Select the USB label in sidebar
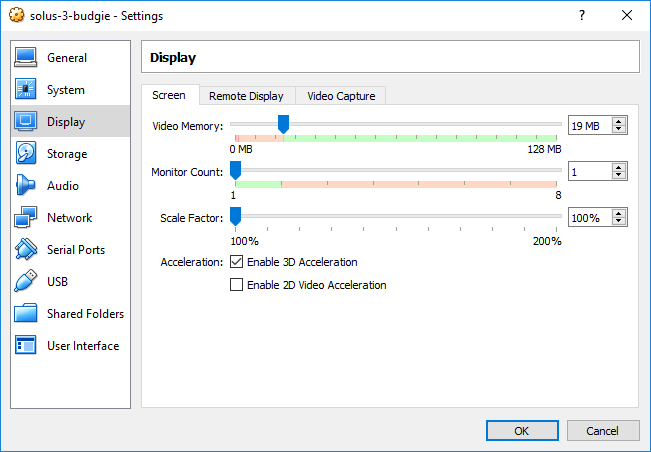The image size is (651, 452). click(x=57, y=281)
